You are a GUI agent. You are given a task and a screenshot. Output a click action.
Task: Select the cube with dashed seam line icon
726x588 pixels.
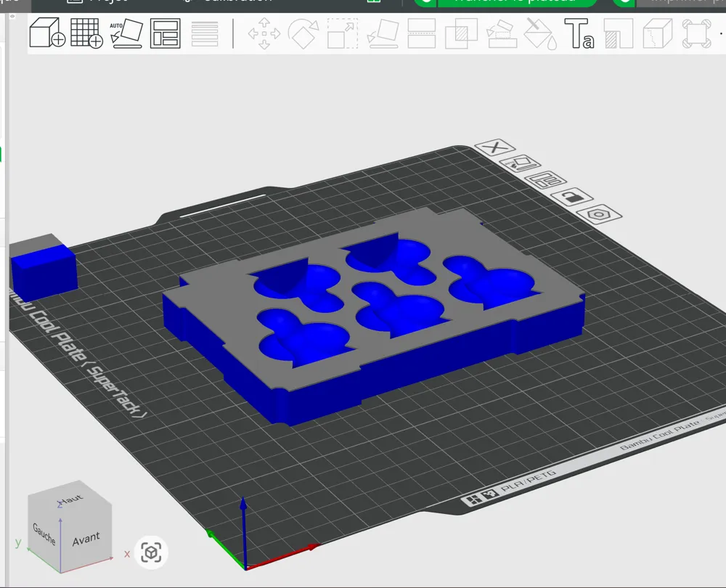pos(658,33)
